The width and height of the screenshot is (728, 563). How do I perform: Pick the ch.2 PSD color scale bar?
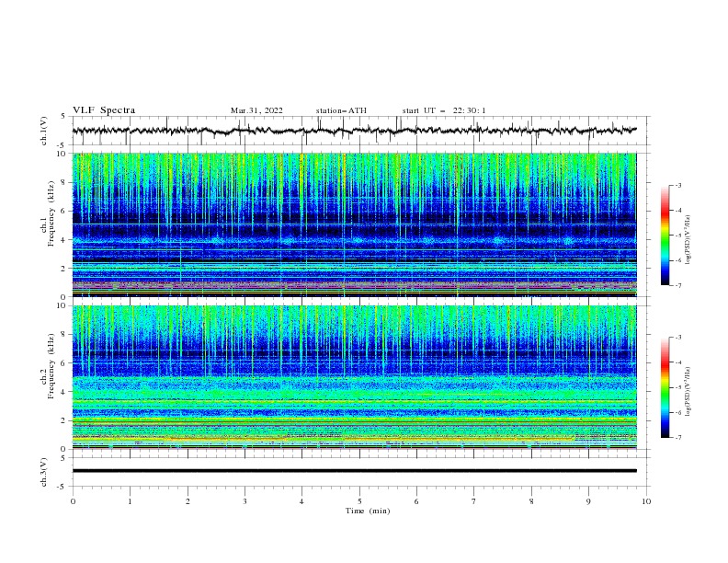(665, 387)
